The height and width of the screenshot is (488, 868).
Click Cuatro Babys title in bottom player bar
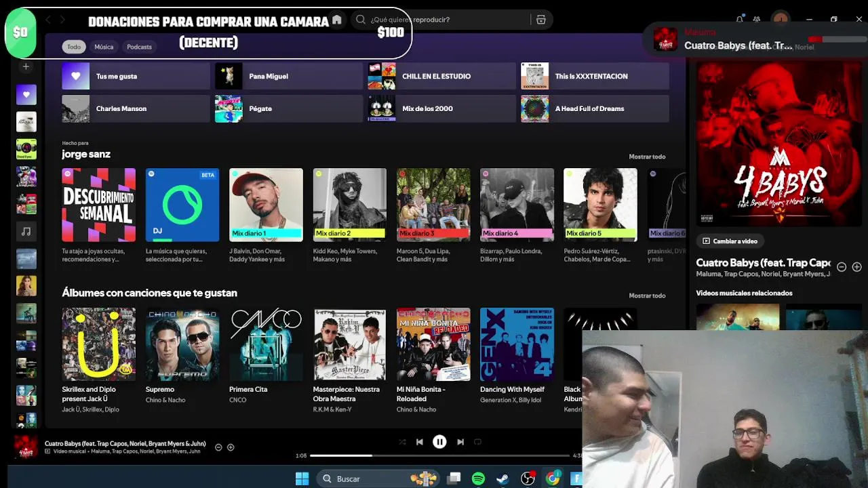[x=125, y=444]
